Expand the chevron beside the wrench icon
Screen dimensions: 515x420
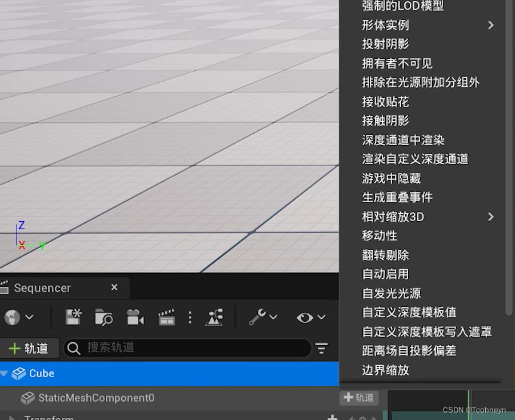274,317
